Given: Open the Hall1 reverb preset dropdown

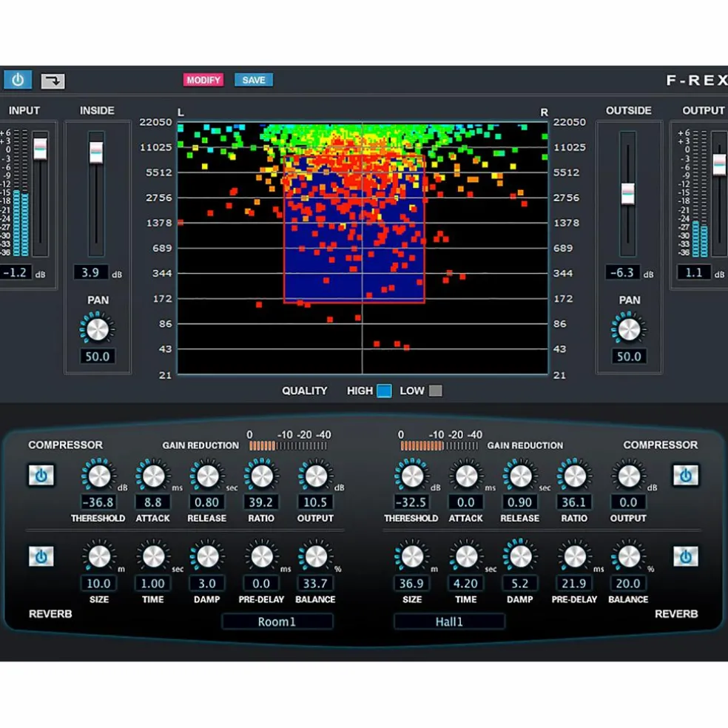Looking at the screenshot, I should click(x=449, y=621).
